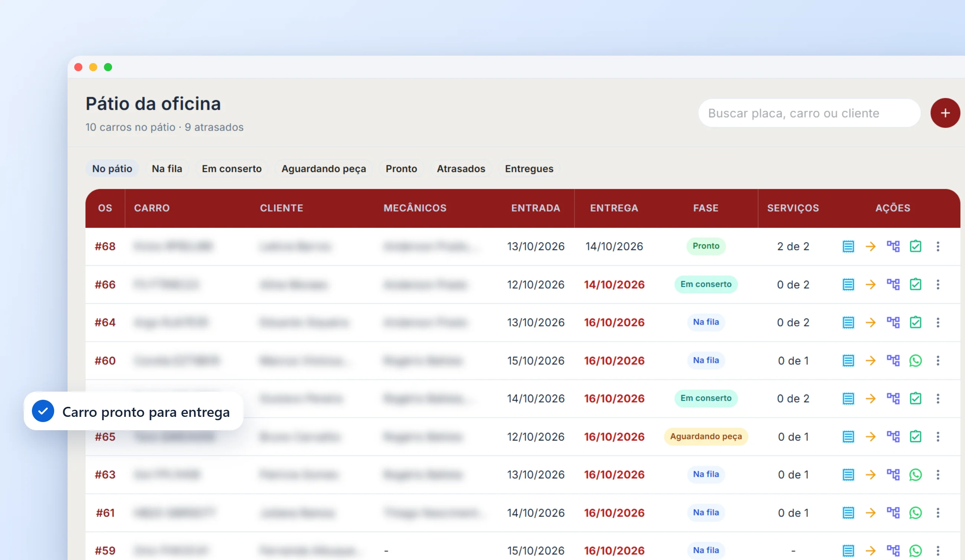Click the WhatsApp icon in row #59
Screen dimensions: 965x560
coord(915,550)
